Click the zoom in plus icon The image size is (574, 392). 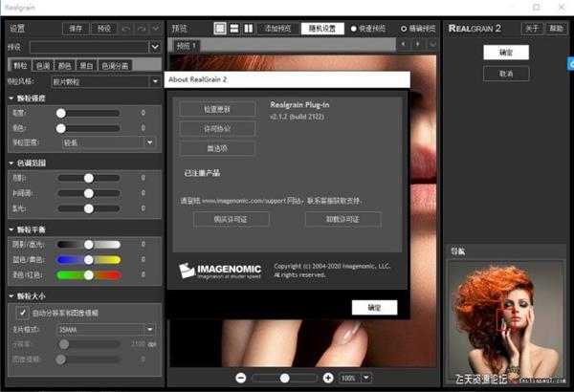(328, 378)
